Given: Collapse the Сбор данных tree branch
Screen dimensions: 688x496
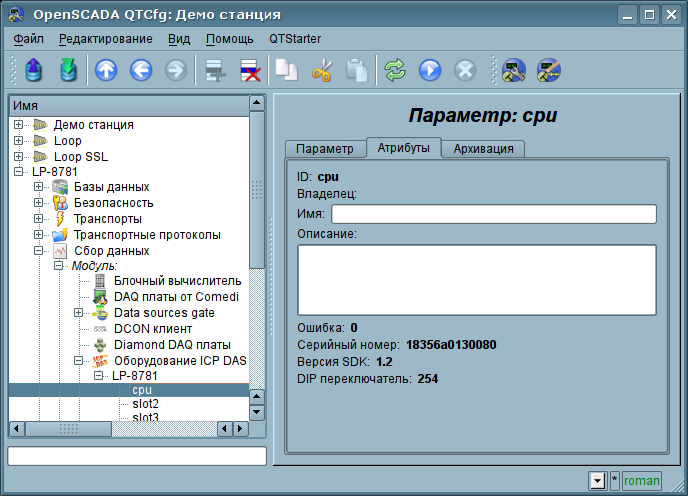Looking at the screenshot, I should 39,251.
